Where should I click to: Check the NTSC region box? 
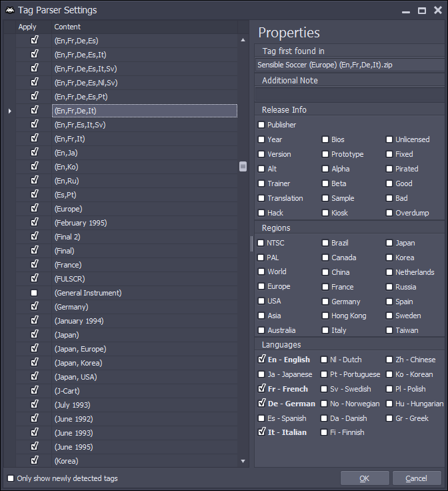click(x=261, y=243)
